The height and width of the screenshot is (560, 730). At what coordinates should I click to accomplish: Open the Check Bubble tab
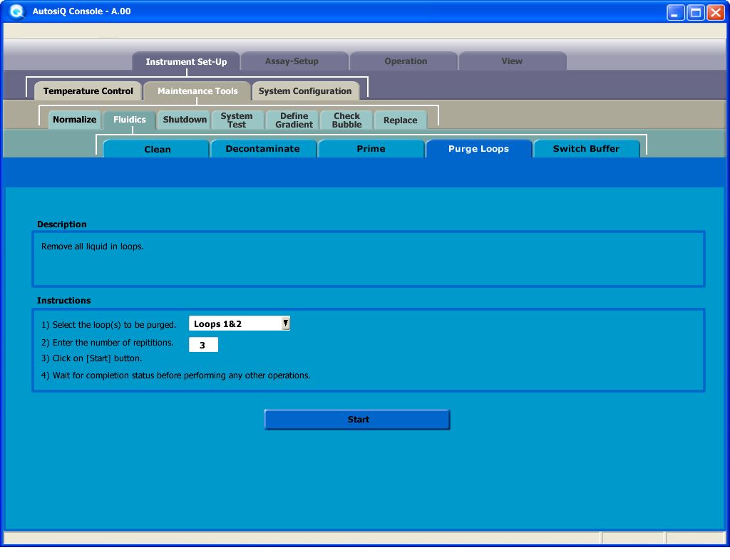347,120
